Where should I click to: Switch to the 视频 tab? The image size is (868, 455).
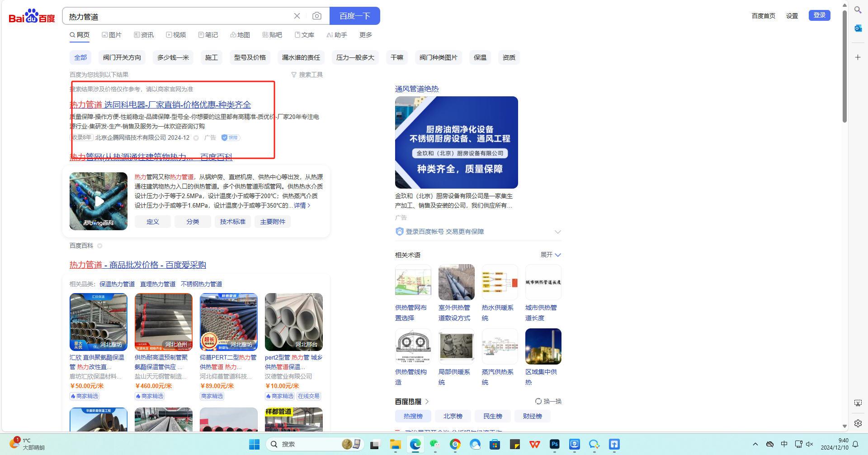tap(176, 35)
